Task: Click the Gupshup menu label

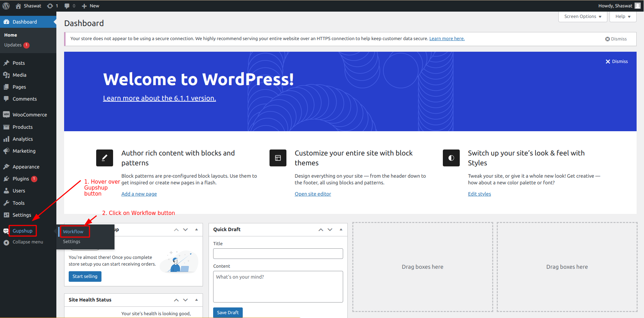Action: coord(23,231)
